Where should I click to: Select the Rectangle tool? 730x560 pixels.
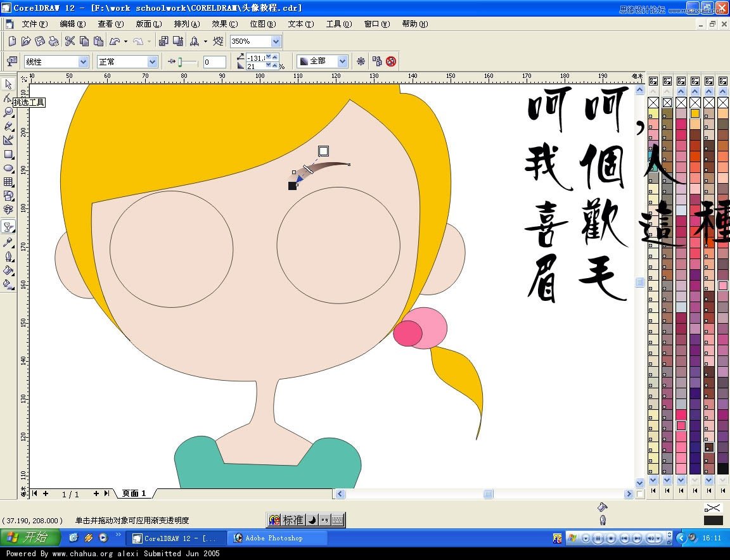click(x=9, y=155)
